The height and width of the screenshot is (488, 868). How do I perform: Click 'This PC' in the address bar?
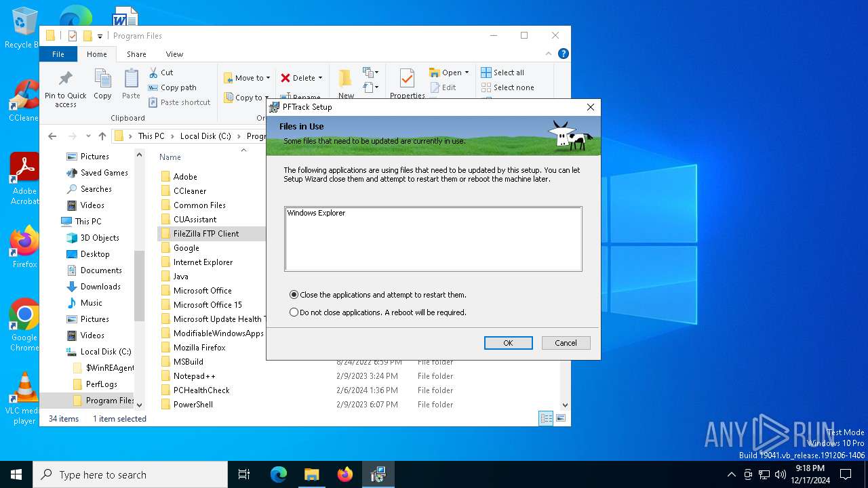(x=151, y=136)
